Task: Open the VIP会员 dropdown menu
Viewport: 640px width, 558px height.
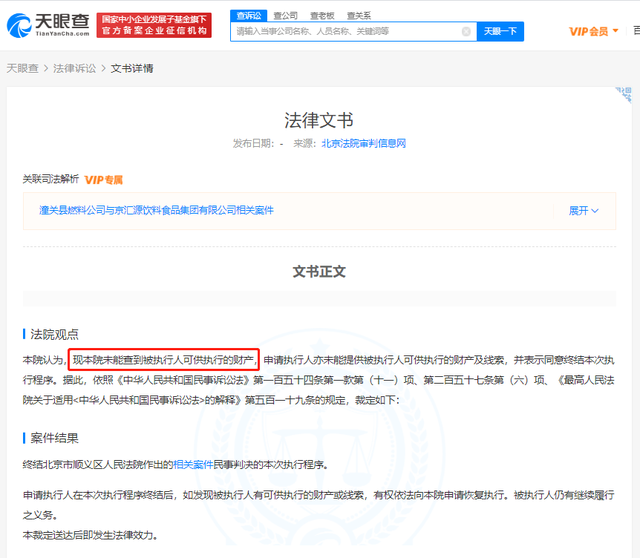Action: 594,32
